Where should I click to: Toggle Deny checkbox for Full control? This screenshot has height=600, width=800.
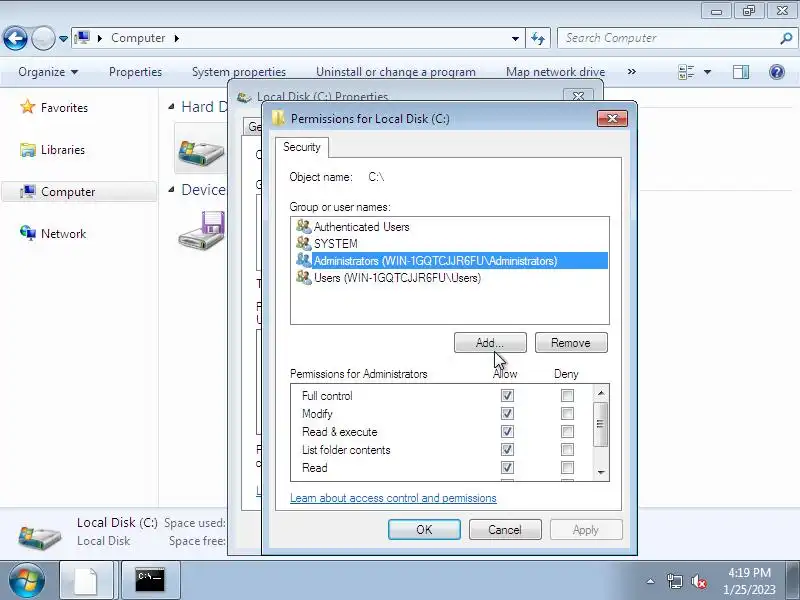[x=567, y=395]
